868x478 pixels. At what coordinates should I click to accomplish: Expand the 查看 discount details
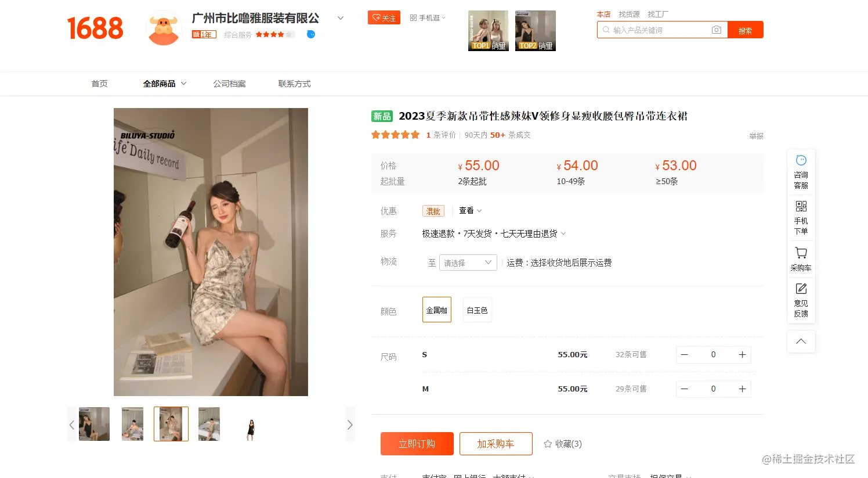(x=471, y=210)
